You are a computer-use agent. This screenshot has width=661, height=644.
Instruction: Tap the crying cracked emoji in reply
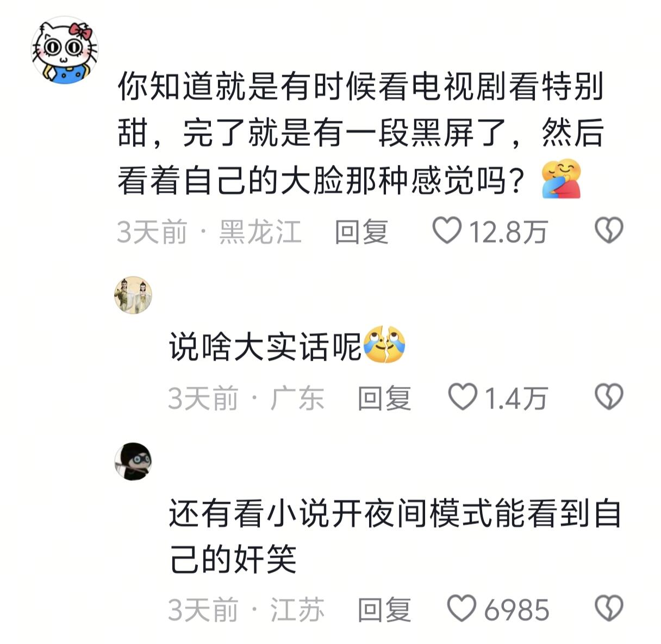point(384,345)
